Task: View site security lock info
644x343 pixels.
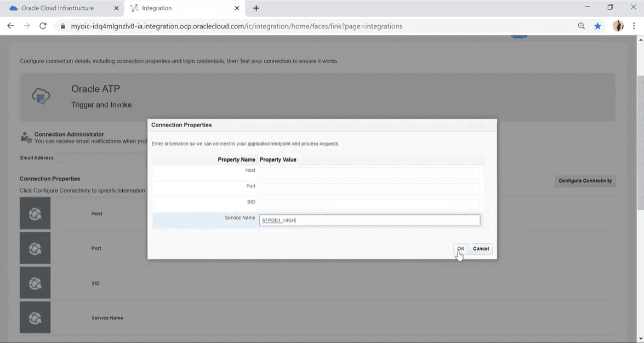Action: click(x=63, y=26)
